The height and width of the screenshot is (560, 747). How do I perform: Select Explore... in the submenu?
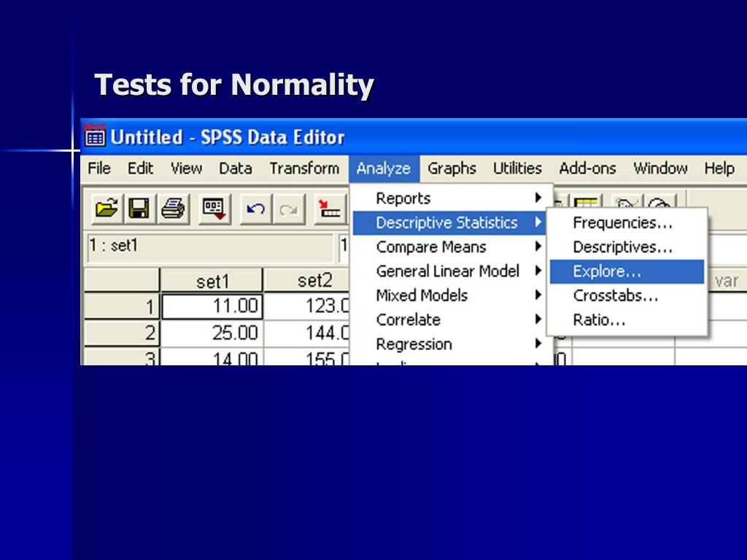click(627, 271)
